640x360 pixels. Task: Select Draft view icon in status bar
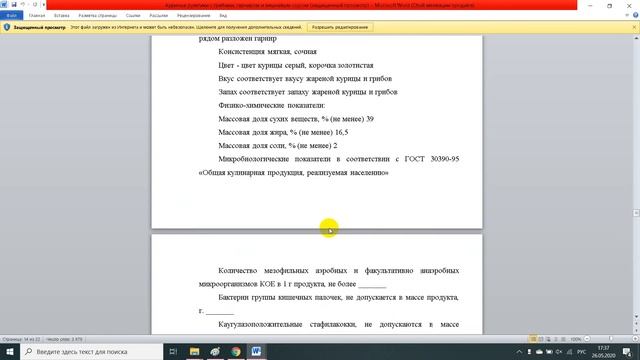tap(563, 339)
